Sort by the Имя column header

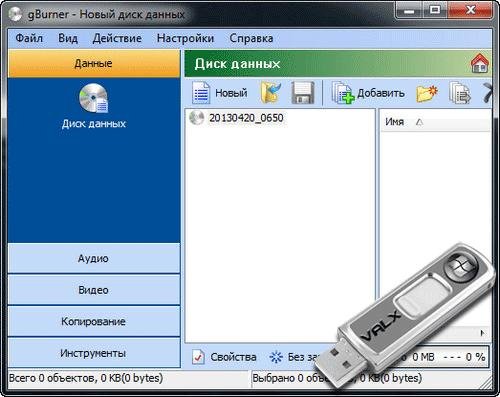[x=435, y=122]
